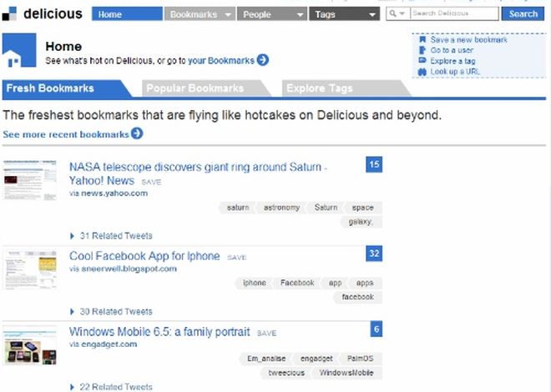
Task: Click arrow icon beside See more recent bookmarks
Action: coord(137,133)
